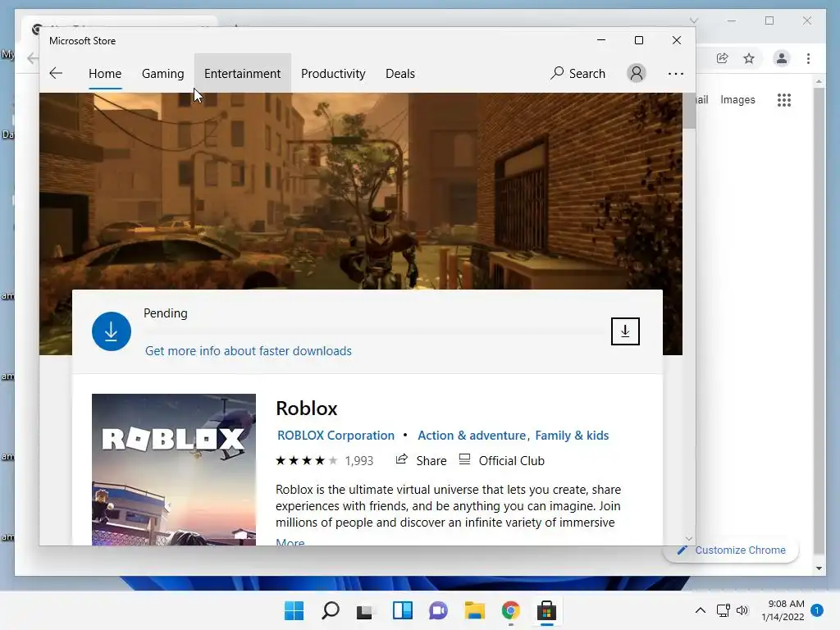Click the blue download circle icon

tap(112, 331)
